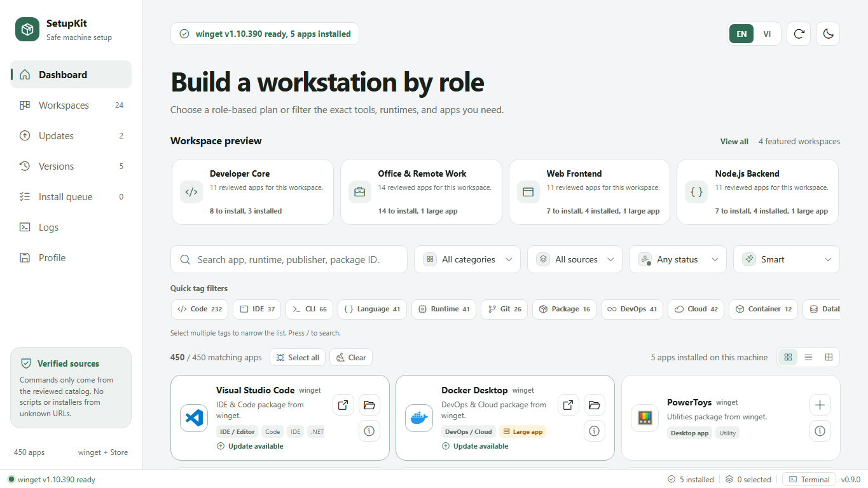Screen dimensions: 868x488
Task: Click the Clear selection button
Action: [x=351, y=357]
